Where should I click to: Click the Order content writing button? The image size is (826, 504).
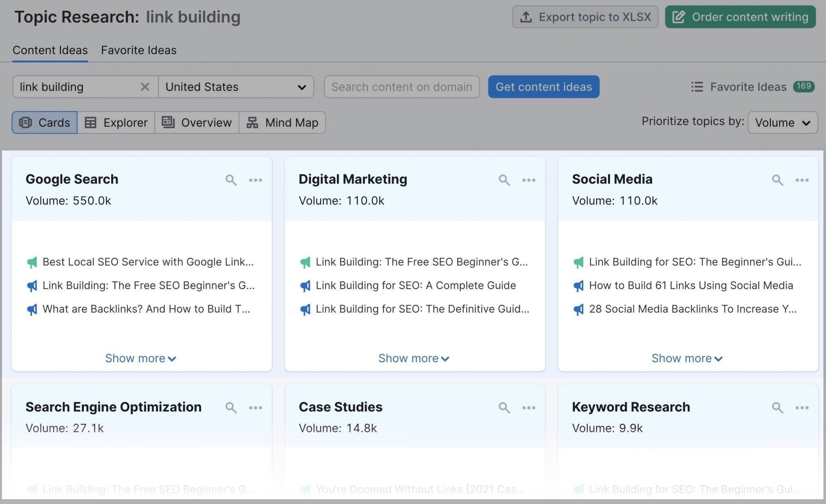742,16
